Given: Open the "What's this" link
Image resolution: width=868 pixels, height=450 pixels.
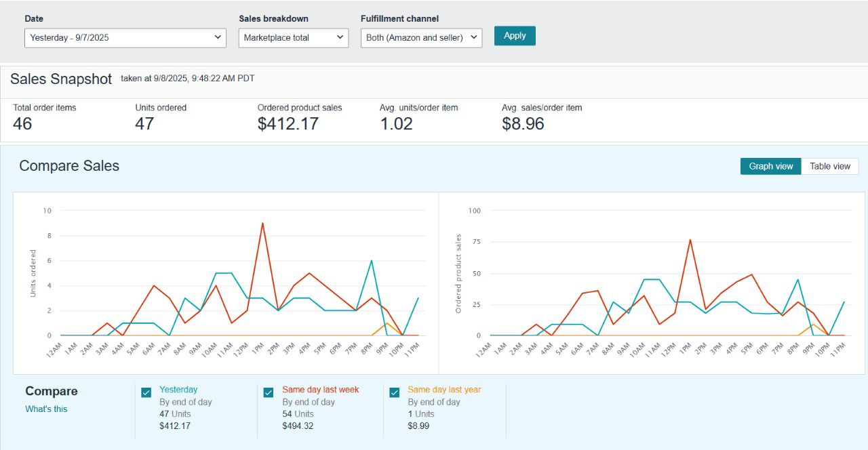Looking at the screenshot, I should tap(46, 409).
